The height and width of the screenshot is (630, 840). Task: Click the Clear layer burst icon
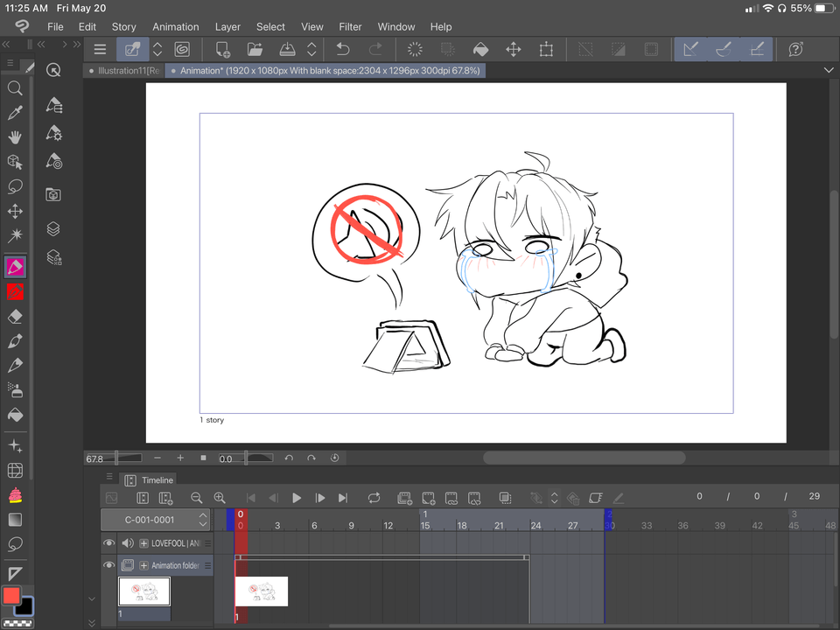tap(415, 50)
